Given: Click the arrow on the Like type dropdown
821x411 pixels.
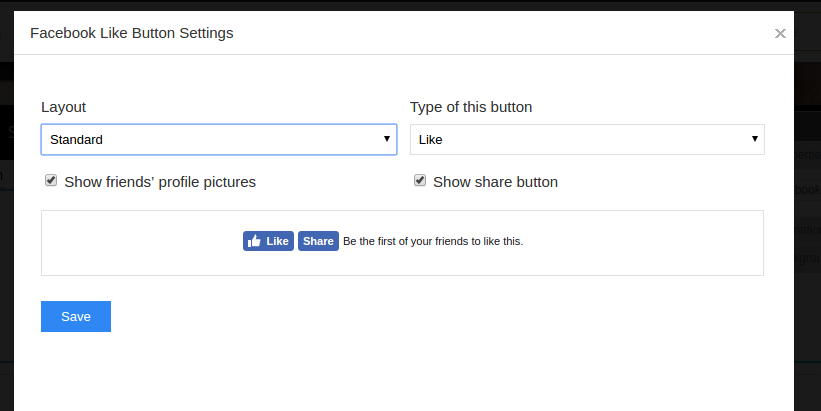Looking at the screenshot, I should click(755, 139).
